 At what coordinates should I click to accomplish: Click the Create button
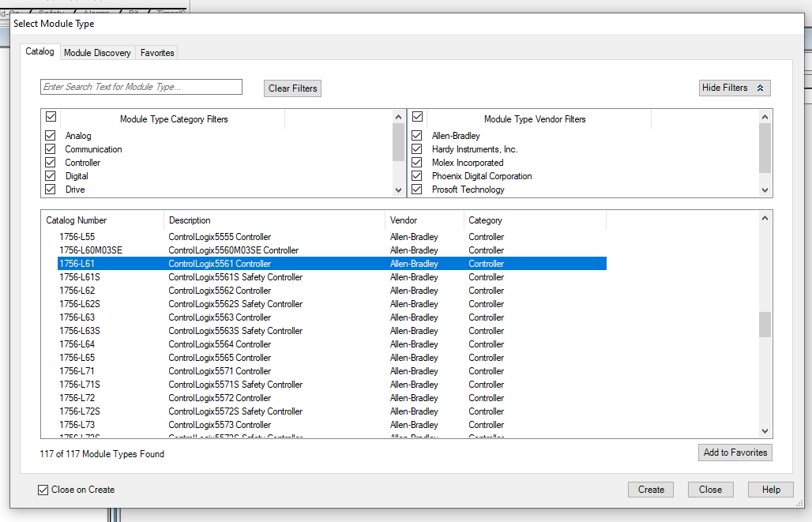651,490
